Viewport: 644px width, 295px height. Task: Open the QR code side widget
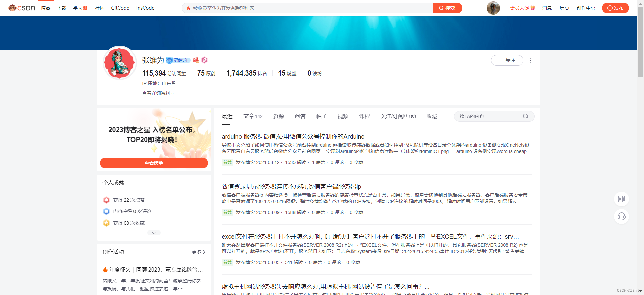click(x=622, y=199)
